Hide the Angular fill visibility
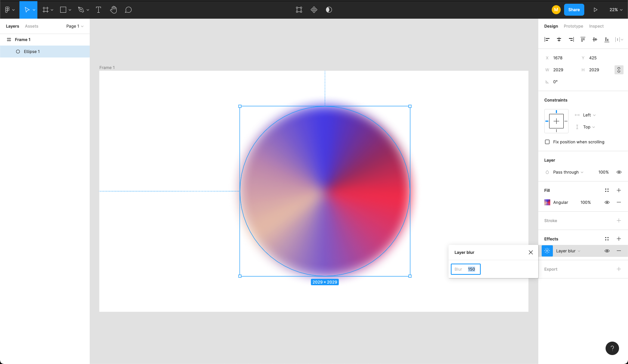Viewport: 628px width, 364px height. (607, 202)
